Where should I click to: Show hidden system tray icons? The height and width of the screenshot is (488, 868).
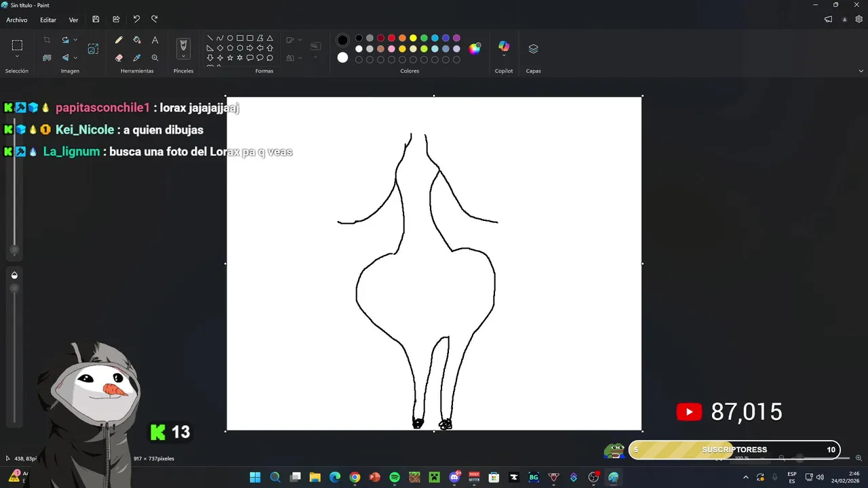746,477
